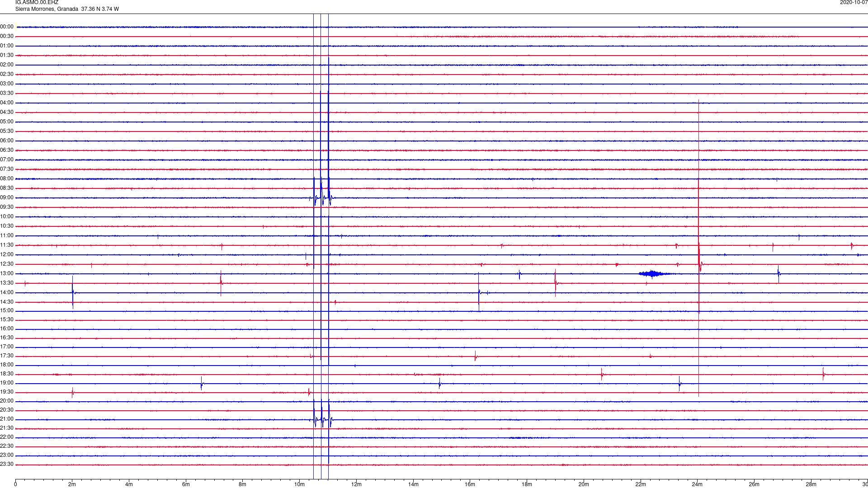Select the 02:30 trace time label
This screenshot has width=868, height=488.
click(x=7, y=75)
